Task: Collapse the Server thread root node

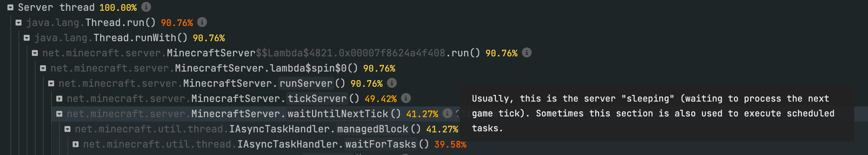Action: coord(10,7)
